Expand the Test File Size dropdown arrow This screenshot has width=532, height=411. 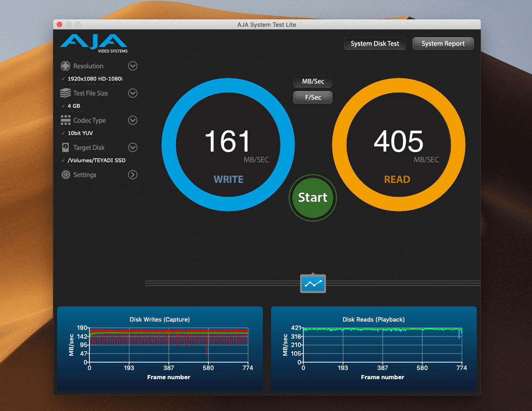tap(133, 93)
